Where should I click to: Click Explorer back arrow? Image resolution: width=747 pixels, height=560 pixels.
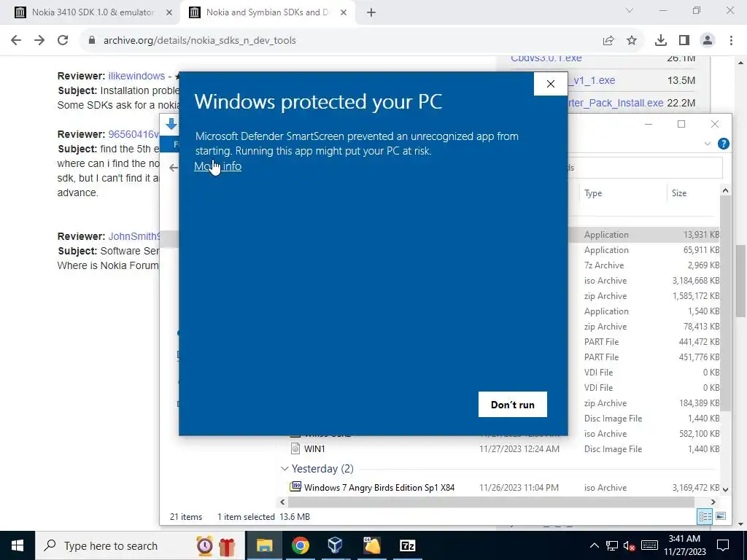coord(174,168)
